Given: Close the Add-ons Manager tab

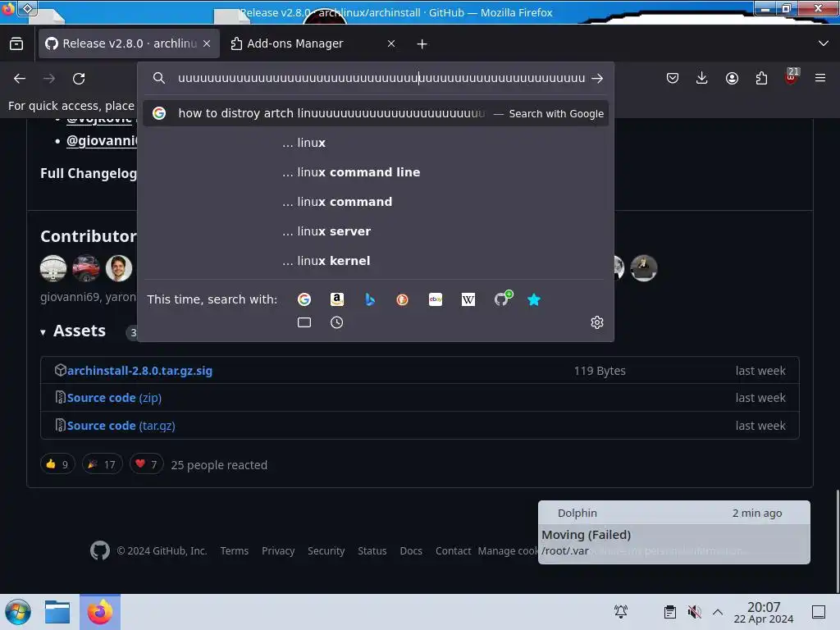Looking at the screenshot, I should point(391,43).
